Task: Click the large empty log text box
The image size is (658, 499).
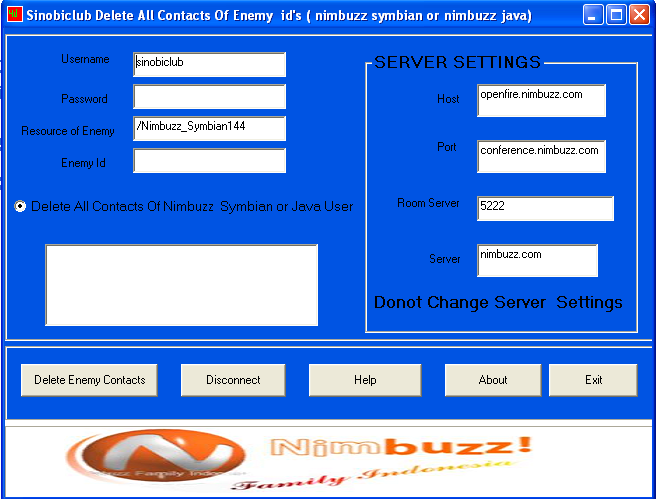Action: pos(181,285)
